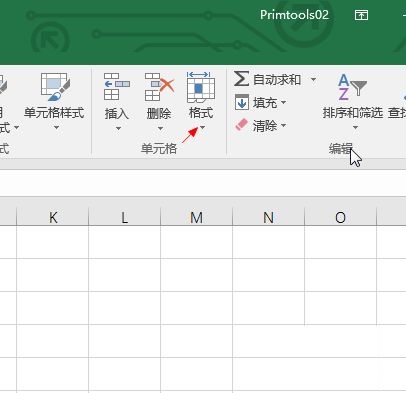Click the Delete cells (删除) icon
The width and height of the screenshot is (406, 393).
(159, 87)
